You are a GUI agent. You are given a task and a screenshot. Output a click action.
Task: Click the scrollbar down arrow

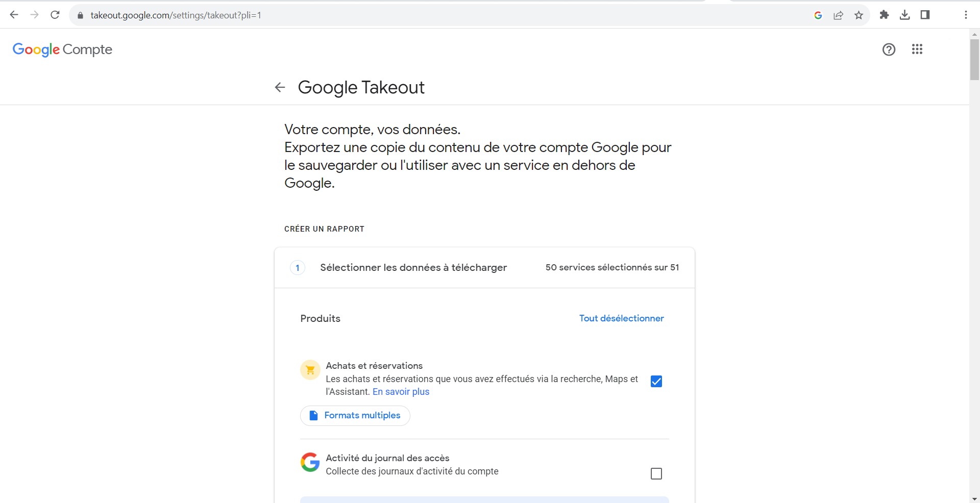(x=974, y=498)
